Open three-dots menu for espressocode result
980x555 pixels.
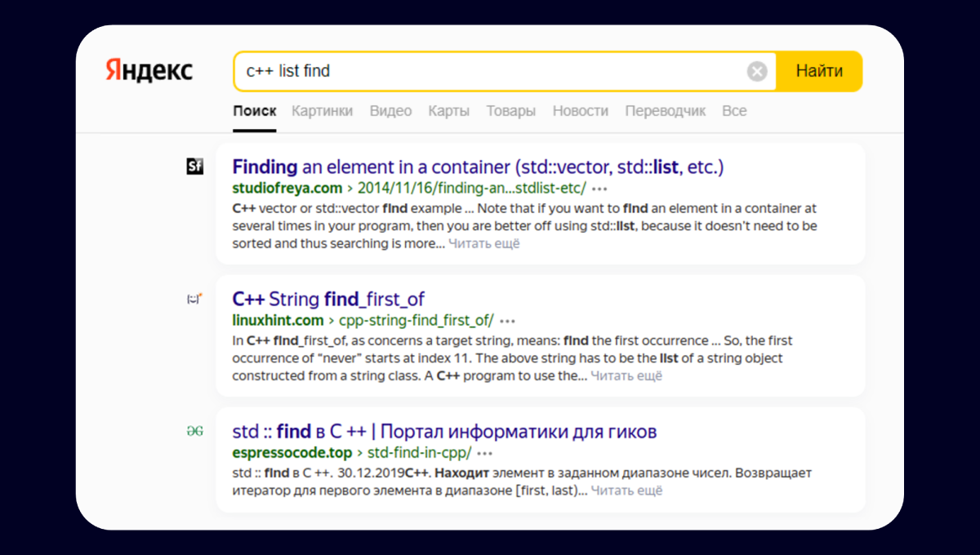pos(485,453)
